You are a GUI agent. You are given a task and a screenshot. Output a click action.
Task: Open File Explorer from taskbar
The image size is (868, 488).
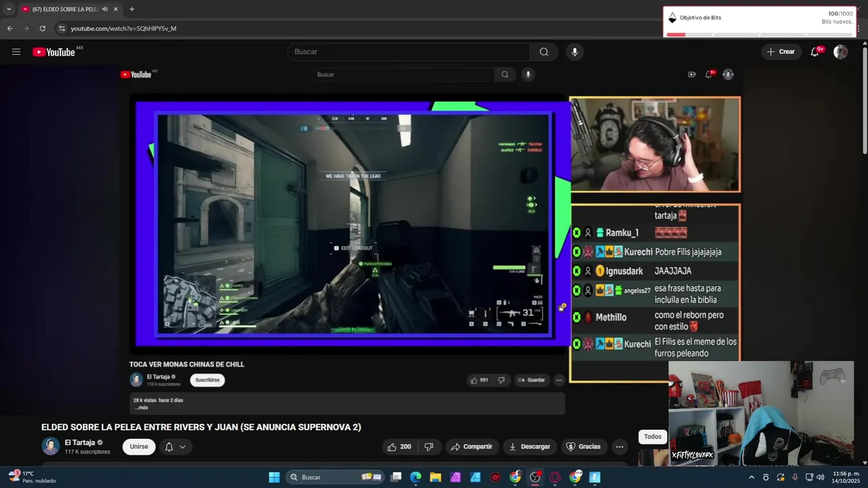(x=435, y=477)
